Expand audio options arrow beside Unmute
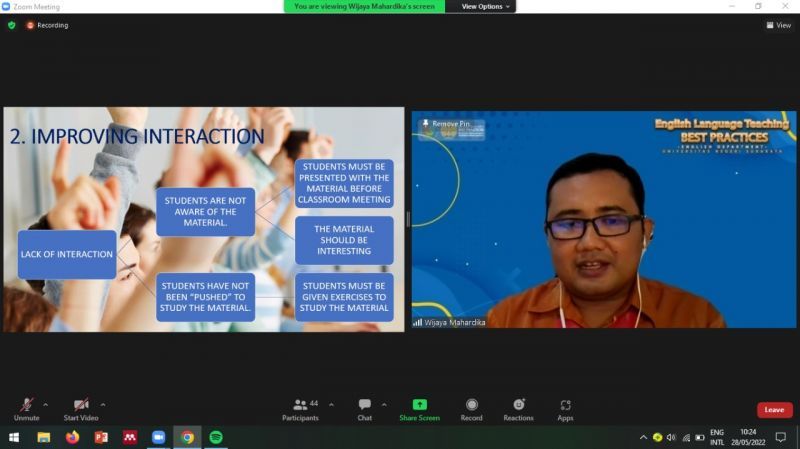The image size is (800, 449). (x=45, y=405)
